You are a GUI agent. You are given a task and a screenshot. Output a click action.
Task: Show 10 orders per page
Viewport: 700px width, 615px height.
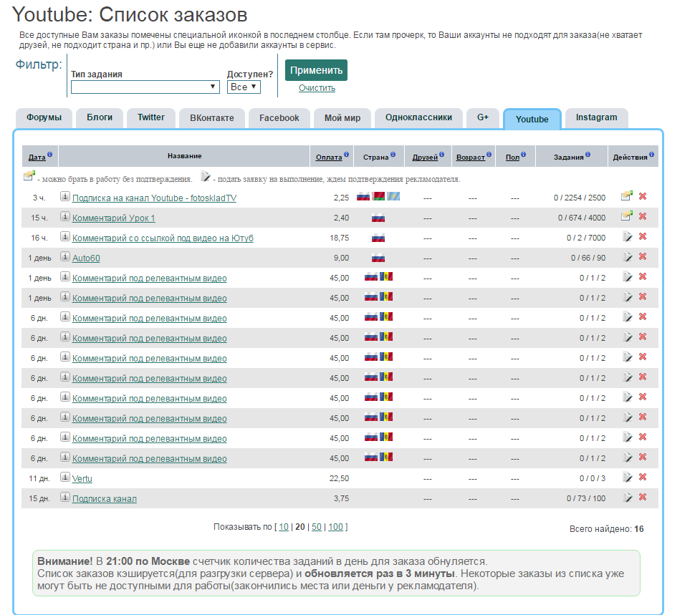coord(284,527)
